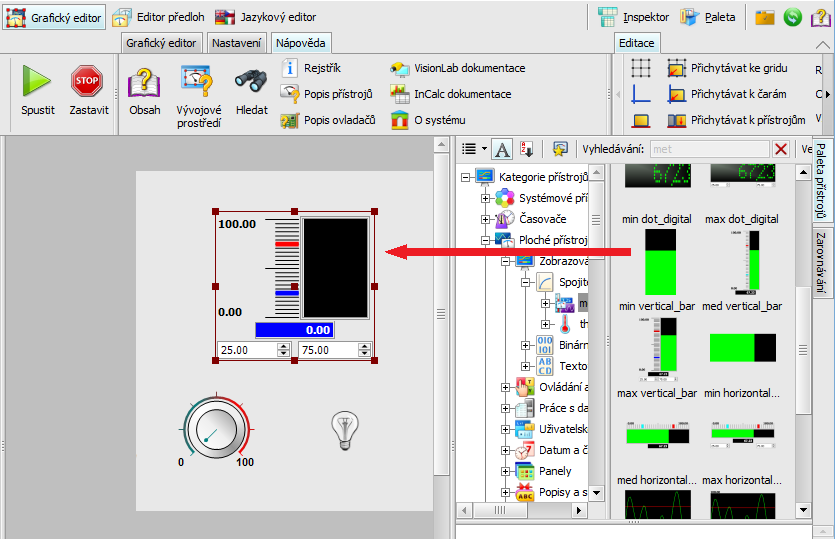Toggle Přichytávat k přístrojům snapping
The width and height of the screenshot is (835, 539).
[735, 120]
